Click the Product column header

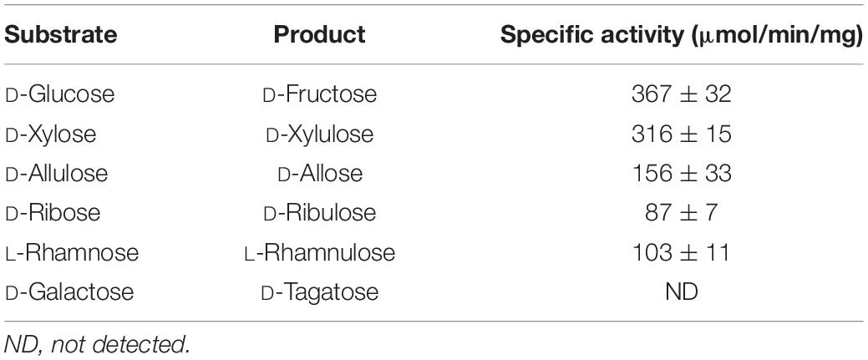(319, 34)
